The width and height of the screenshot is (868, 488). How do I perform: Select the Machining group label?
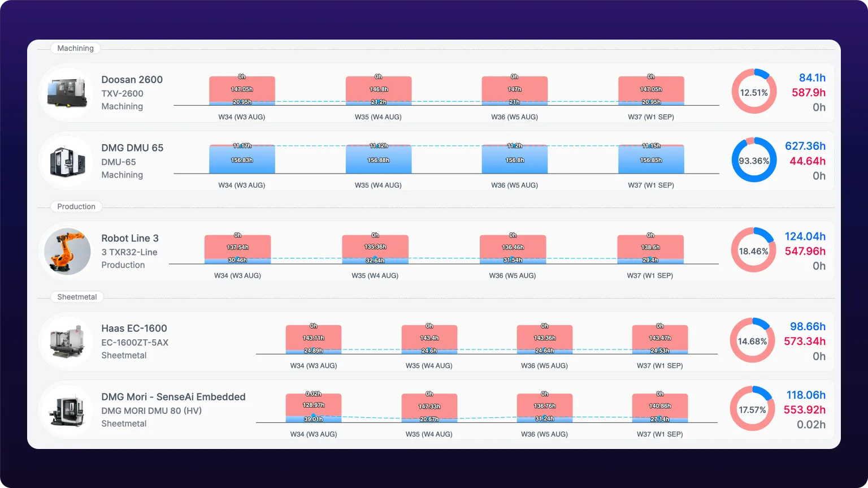click(76, 48)
